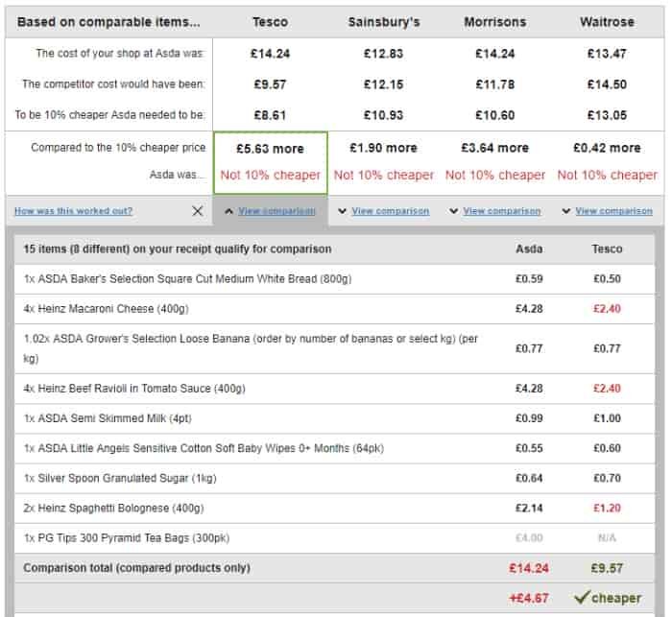Viewport: 672px width, 617px height.
Task: Click the £8.61 Tesco 10% cheaper target
Action: pos(270,115)
